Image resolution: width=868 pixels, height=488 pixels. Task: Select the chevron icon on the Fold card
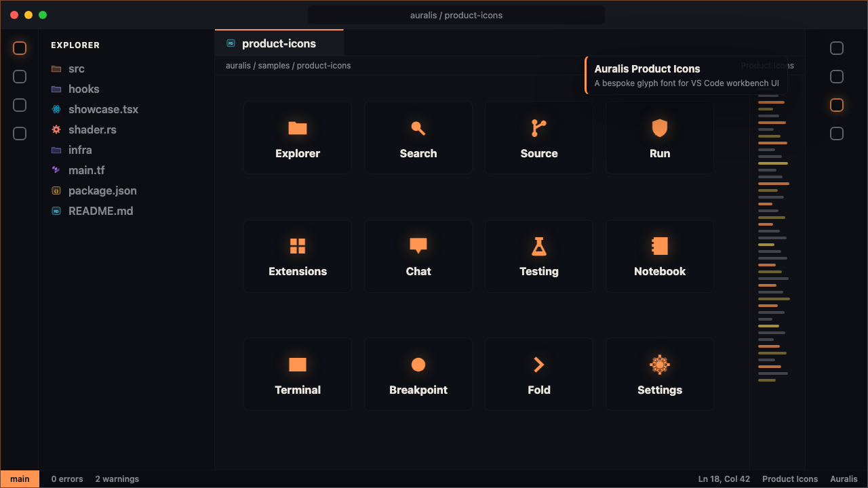coord(539,365)
